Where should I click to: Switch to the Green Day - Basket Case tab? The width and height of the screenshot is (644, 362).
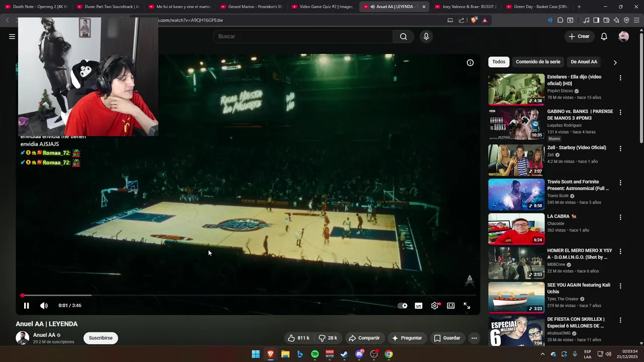click(537, 7)
